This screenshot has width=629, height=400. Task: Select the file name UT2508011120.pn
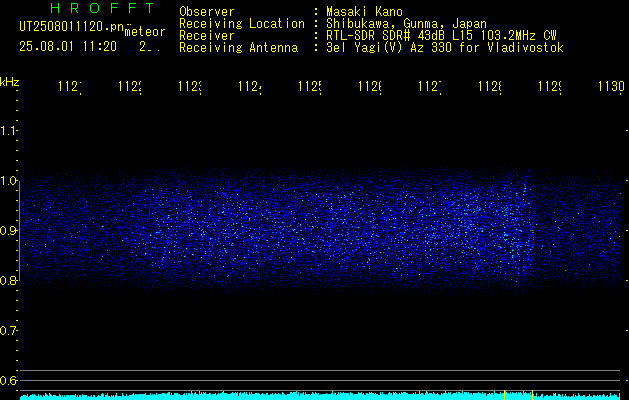coord(72,27)
